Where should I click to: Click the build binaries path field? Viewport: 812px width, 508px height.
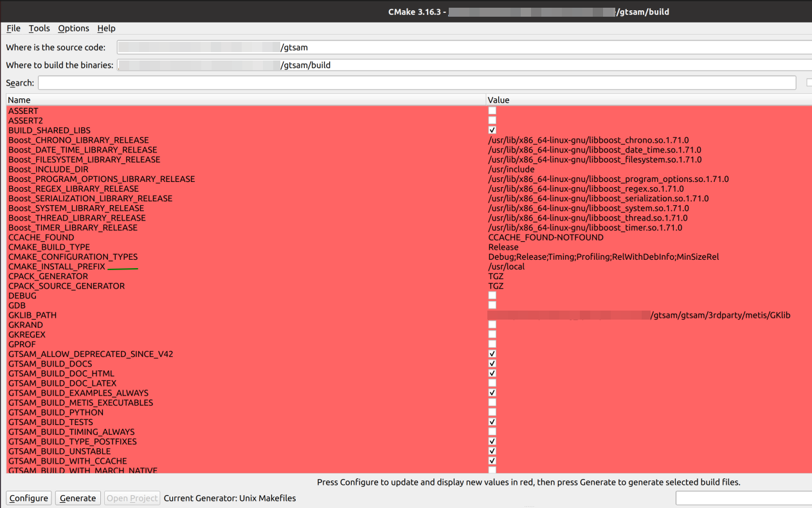pyautogui.click(x=464, y=65)
